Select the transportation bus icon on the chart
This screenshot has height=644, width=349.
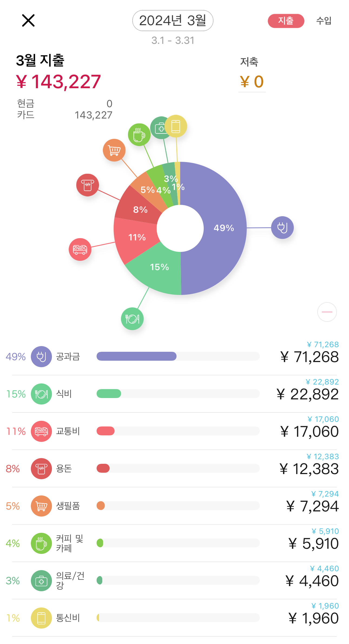pyautogui.click(x=80, y=249)
